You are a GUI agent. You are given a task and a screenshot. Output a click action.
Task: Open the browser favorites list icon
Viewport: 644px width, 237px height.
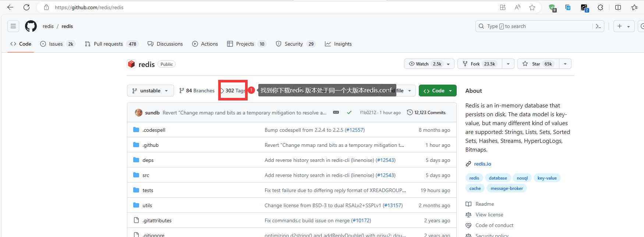pyautogui.click(x=634, y=7)
